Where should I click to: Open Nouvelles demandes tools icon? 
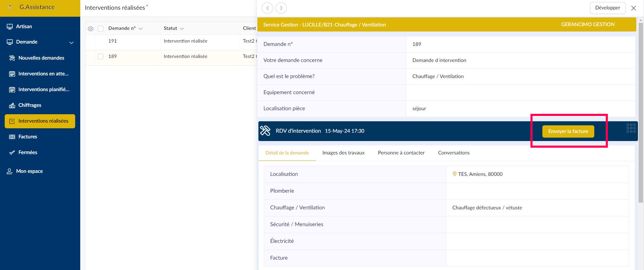[x=12, y=58]
